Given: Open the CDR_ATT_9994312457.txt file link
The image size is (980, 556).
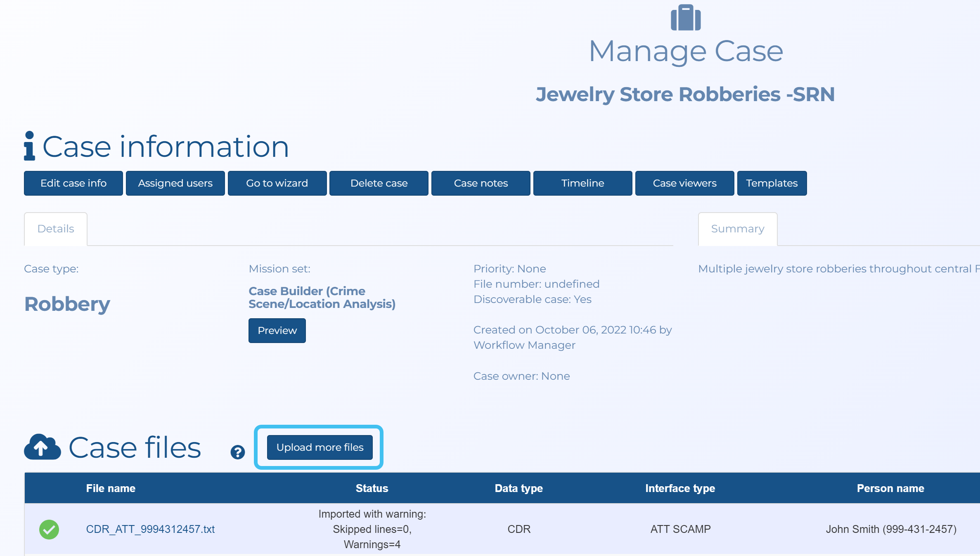Looking at the screenshot, I should (x=150, y=529).
